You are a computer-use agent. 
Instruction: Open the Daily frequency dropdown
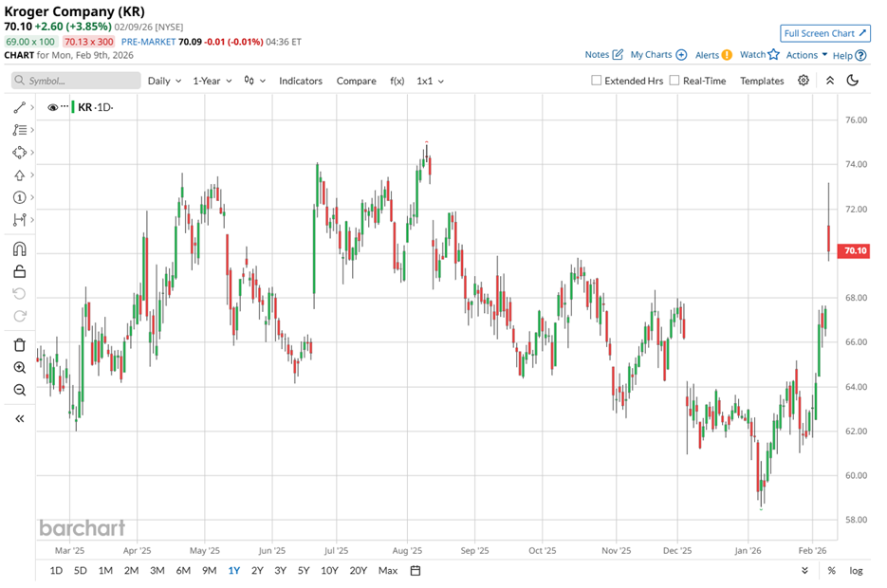(164, 81)
